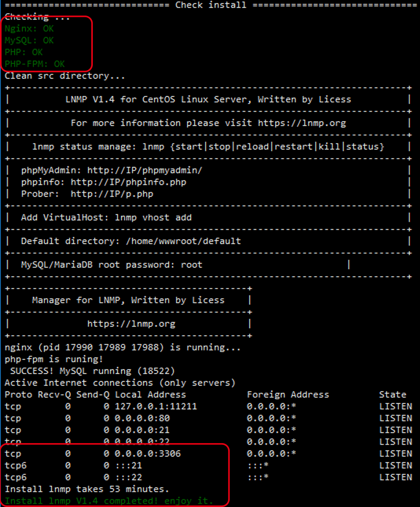Click the default directory path /home/wwwroot/default
Screen dimensions: 420x507
coord(183,241)
